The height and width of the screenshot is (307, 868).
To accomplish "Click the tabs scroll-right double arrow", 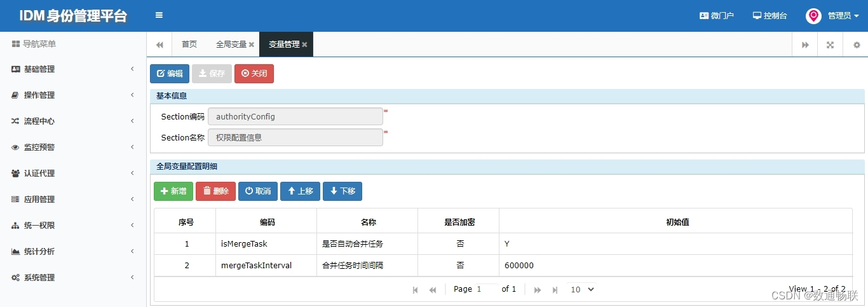I will [805, 44].
